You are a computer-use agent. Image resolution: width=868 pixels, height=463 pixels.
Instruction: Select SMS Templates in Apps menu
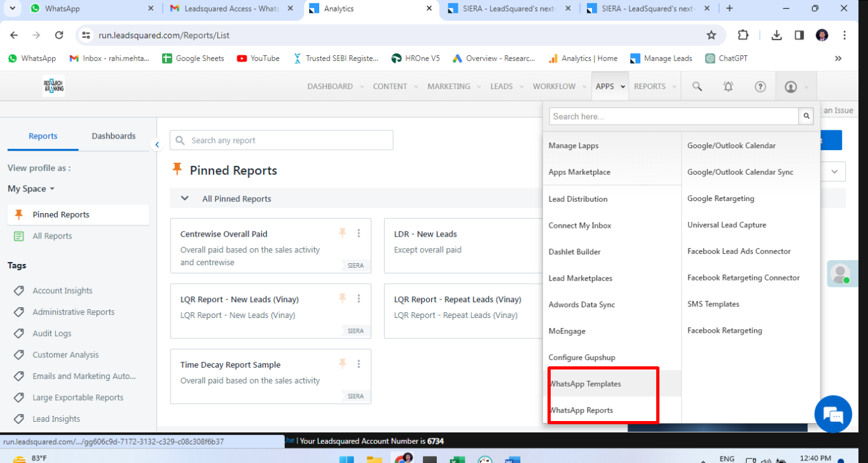coord(713,304)
